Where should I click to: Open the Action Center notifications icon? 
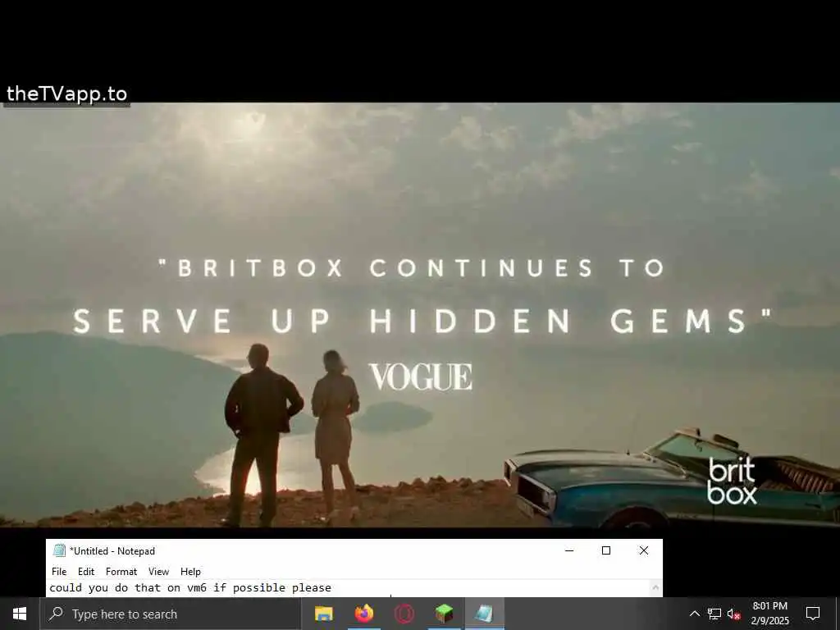coord(813,614)
